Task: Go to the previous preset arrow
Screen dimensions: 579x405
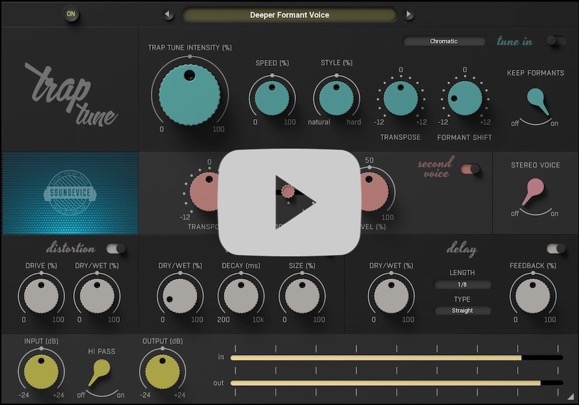Action: (x=168, y=15)
